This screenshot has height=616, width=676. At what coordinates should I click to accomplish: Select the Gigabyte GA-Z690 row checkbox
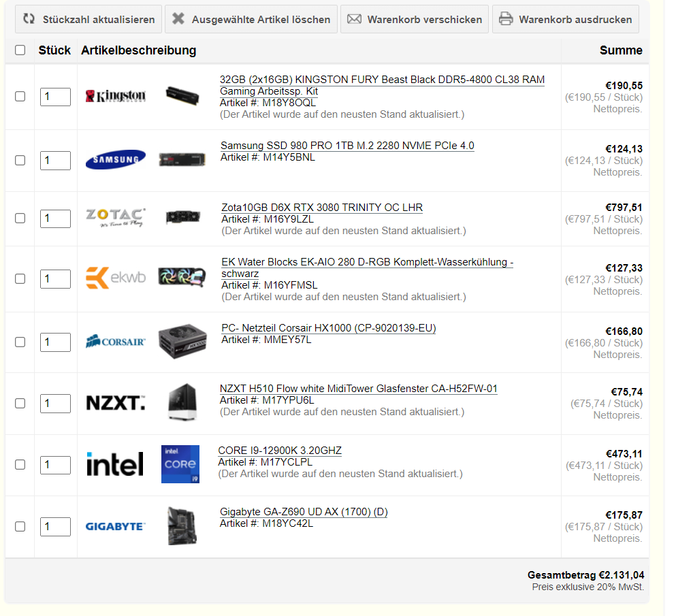[20, 526]
